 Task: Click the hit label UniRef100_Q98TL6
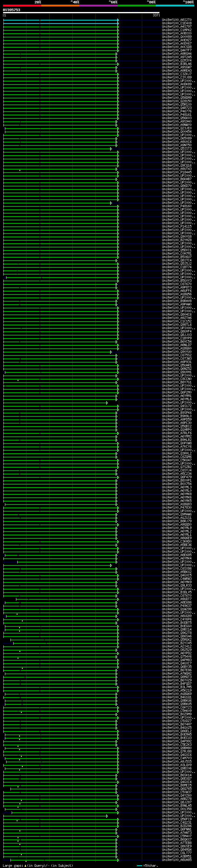click(x=177, y=325)
